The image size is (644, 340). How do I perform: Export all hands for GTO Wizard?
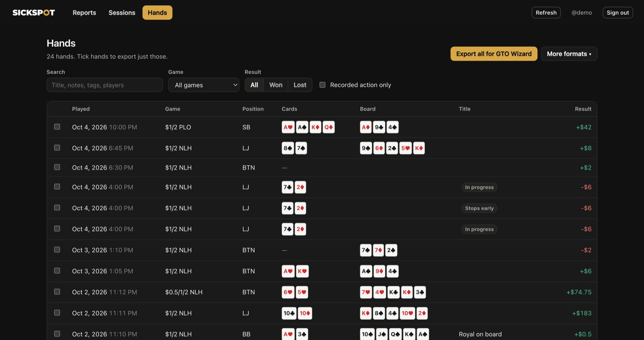pos(494,54)
